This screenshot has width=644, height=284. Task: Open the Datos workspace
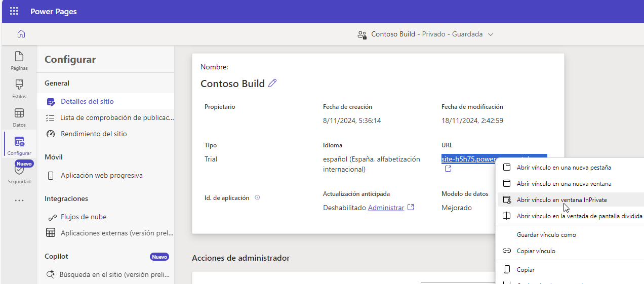click(19, 117)
